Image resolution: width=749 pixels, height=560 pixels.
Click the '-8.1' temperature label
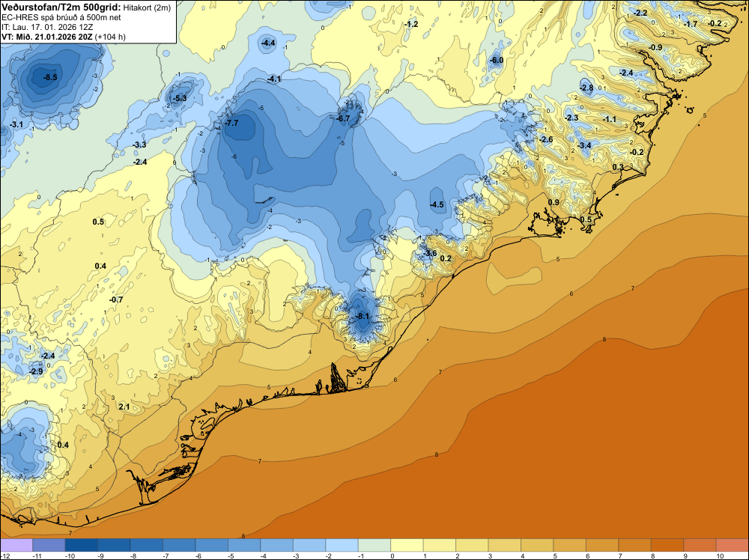(x=363, y=316)
